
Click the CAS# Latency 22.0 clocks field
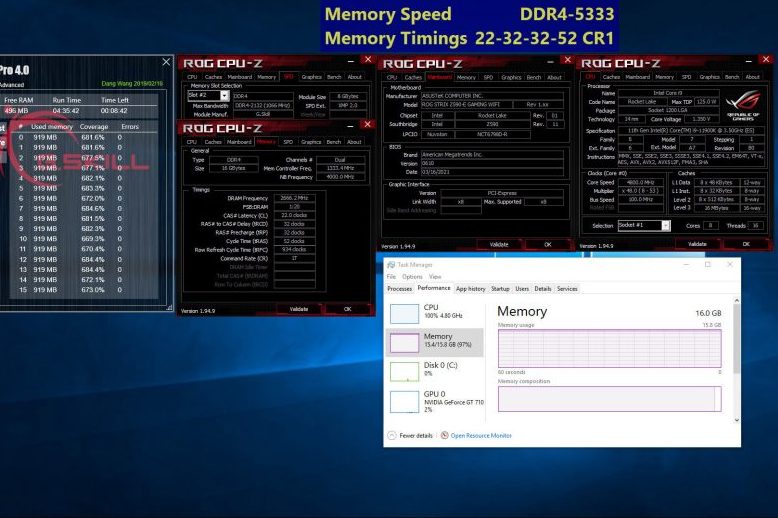point(294,215)
